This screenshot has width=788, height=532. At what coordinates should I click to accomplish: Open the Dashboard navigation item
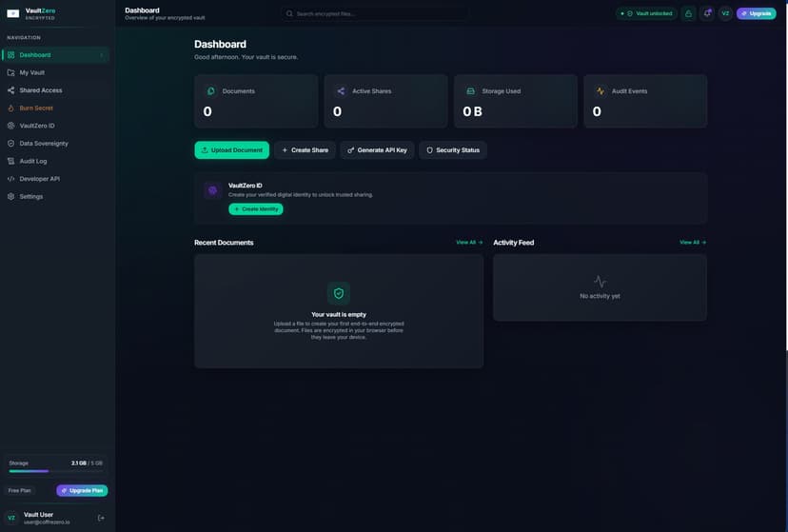point(56,55)
